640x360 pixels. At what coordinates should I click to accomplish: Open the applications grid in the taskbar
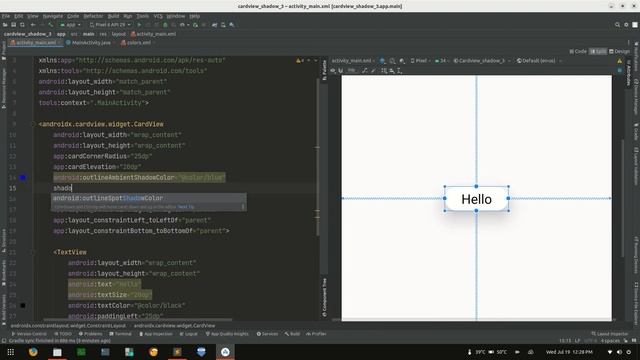click(11, 352)
